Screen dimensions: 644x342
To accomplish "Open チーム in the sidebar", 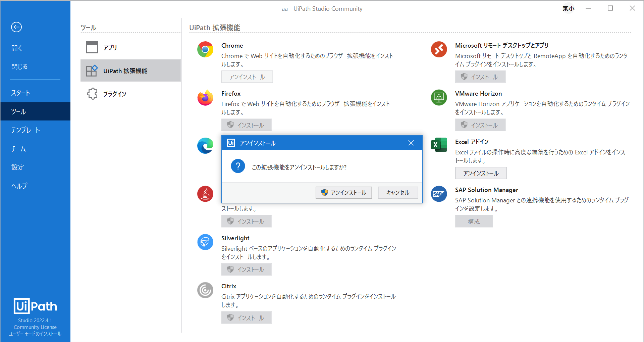I will pyautogui.click(x=35, y=149).
